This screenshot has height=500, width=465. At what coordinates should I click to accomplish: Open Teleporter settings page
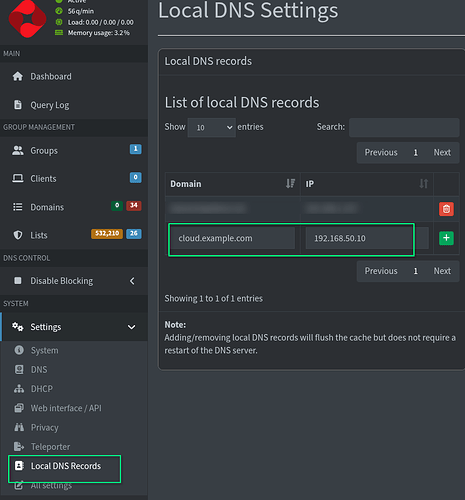point(74,446)
